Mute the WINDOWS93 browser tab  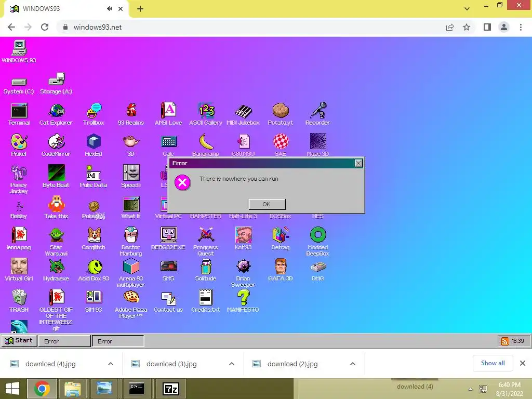click(x=109, y=9)
